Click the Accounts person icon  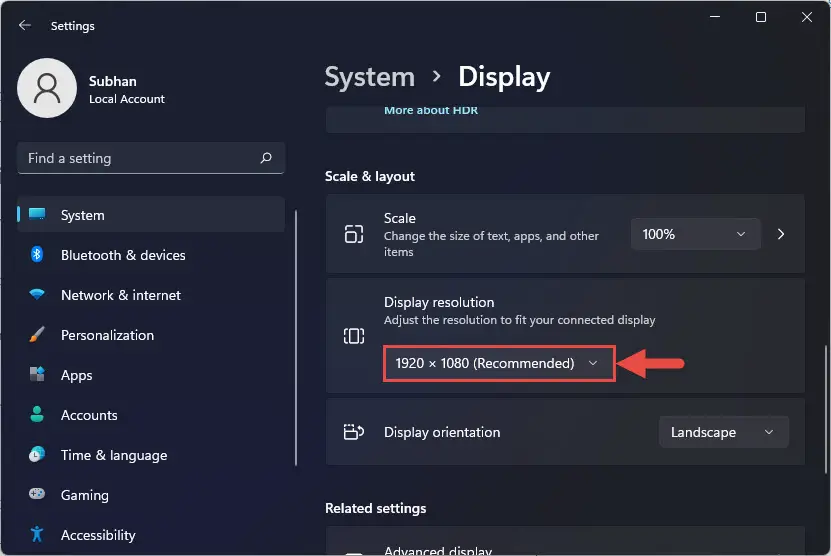coord(37,414)
